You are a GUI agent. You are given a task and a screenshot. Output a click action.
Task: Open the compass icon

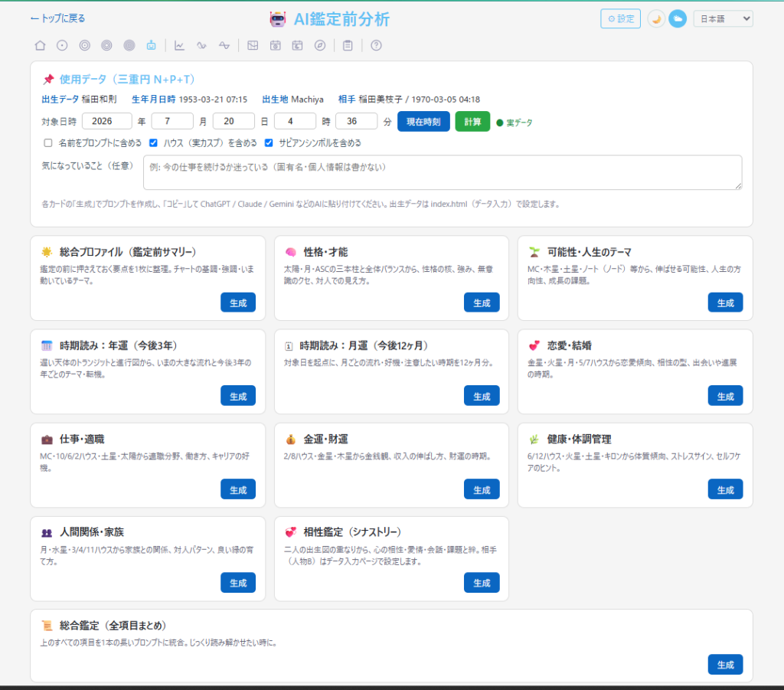[320, 45]
